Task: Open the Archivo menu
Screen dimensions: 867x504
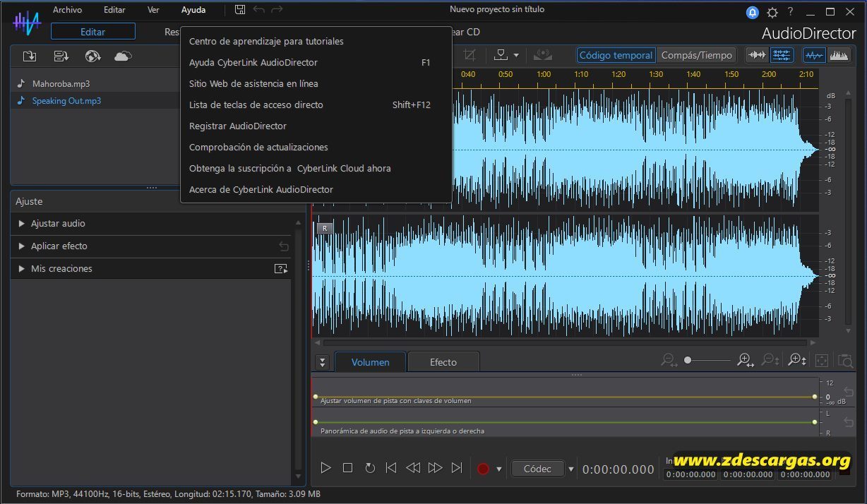Action: click(67, 10)
